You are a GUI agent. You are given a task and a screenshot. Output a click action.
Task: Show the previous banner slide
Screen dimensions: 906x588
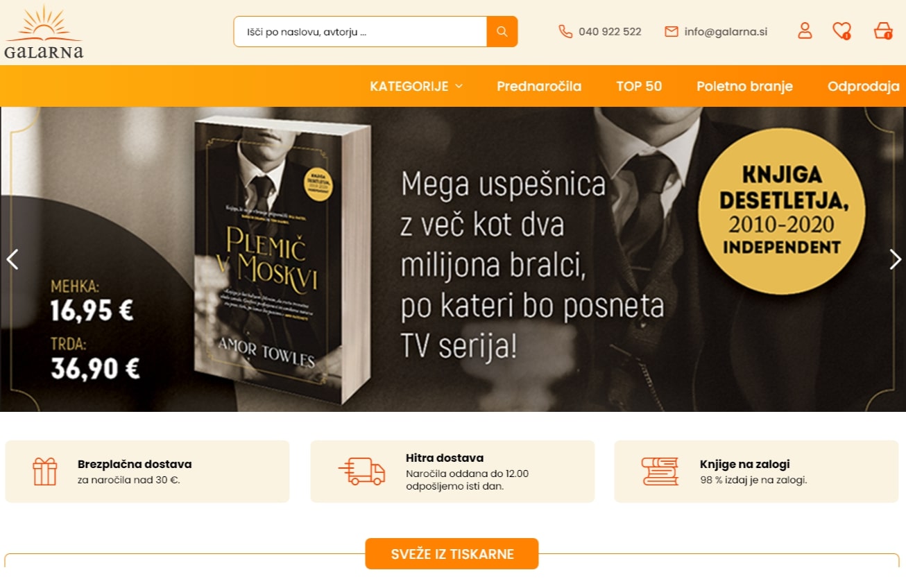pos(12,259)
